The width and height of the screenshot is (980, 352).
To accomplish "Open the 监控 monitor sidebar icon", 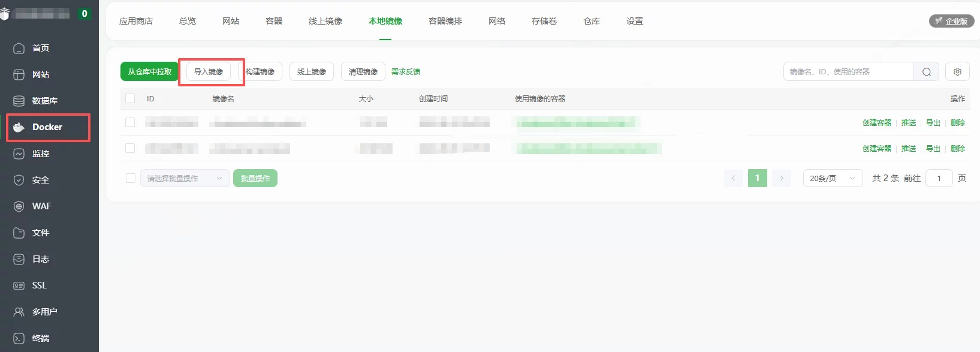I will [19, 154].
